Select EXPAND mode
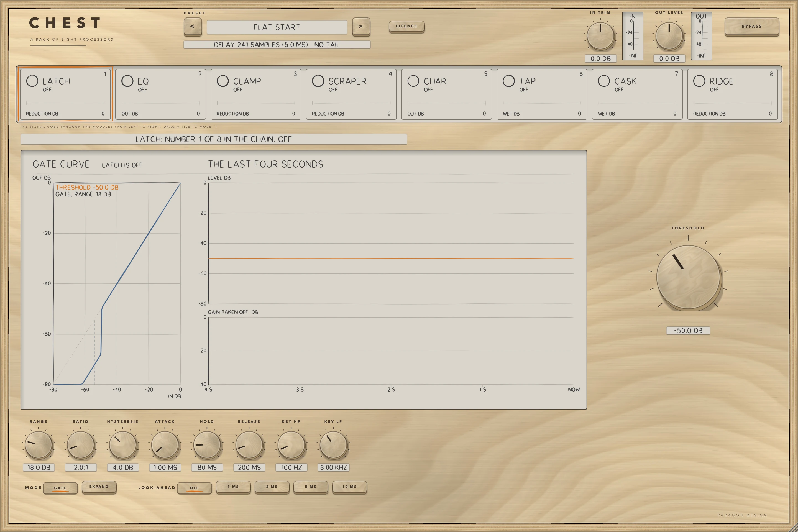 99,487
